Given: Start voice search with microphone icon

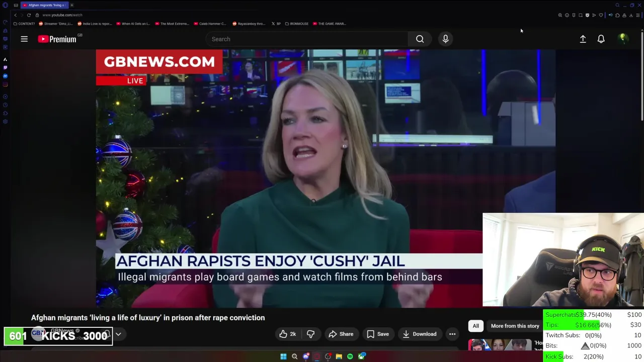Looking at the screenshot, I should click(x=445, y=39).
